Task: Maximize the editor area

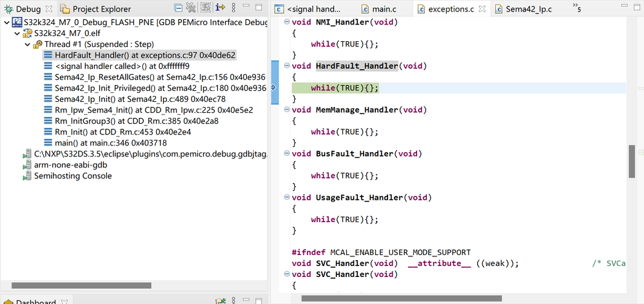Action: pyautogui.click(x=637, y=6)
